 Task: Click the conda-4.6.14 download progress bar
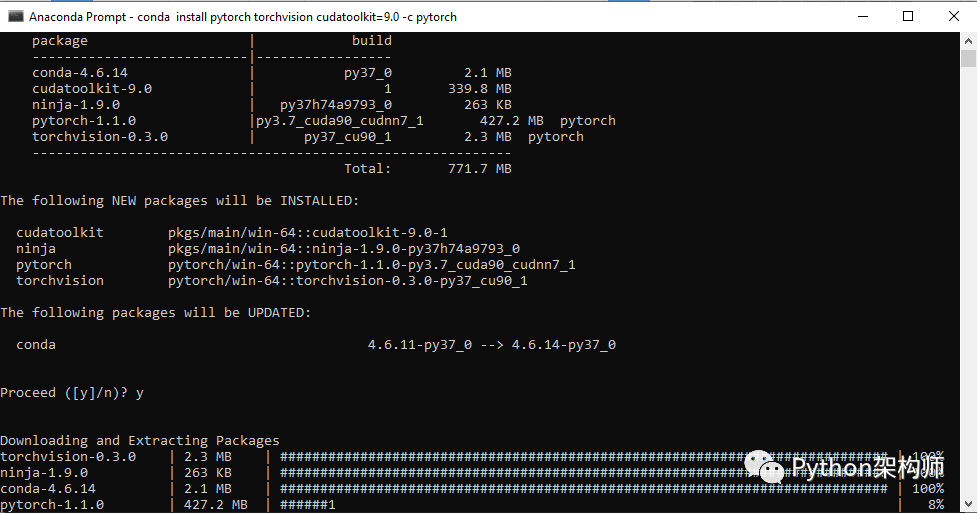tap(584, 489)
